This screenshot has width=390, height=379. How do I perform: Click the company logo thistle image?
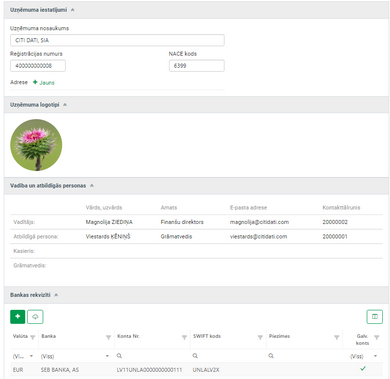click(x=36, y=145)
